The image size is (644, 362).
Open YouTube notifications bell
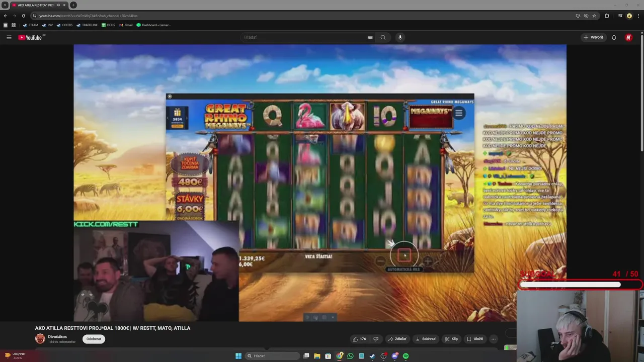tap(614, 37)
